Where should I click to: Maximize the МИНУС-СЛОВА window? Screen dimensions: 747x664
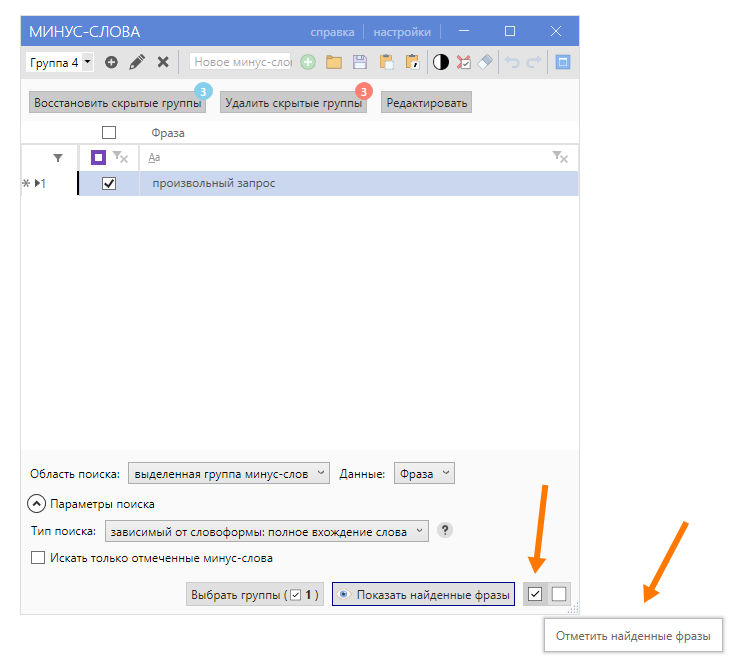(510, 31)
